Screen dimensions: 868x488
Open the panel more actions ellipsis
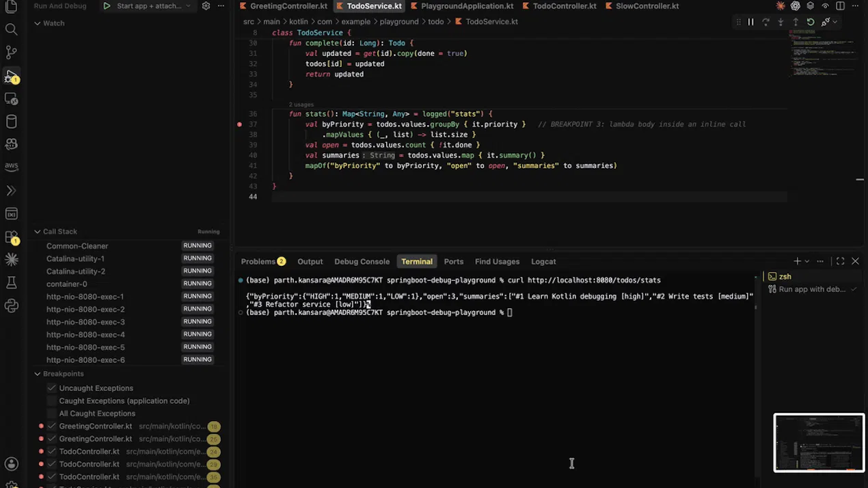820,261
